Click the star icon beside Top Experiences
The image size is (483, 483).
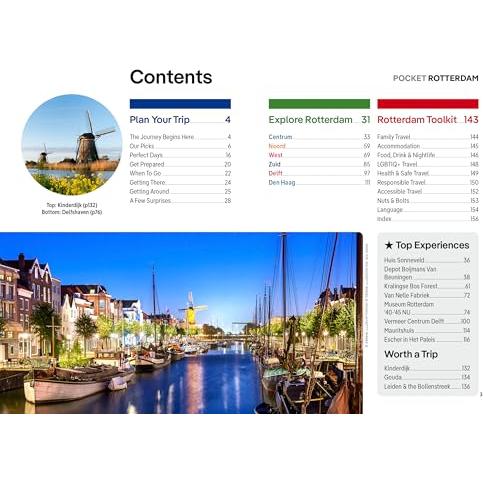pos(389,245)
